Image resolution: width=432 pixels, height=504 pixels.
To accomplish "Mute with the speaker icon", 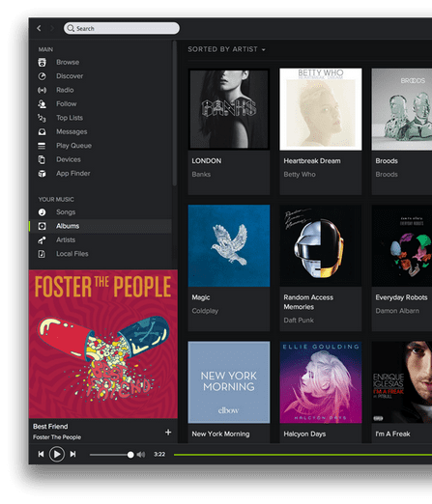I will (141, 455).
